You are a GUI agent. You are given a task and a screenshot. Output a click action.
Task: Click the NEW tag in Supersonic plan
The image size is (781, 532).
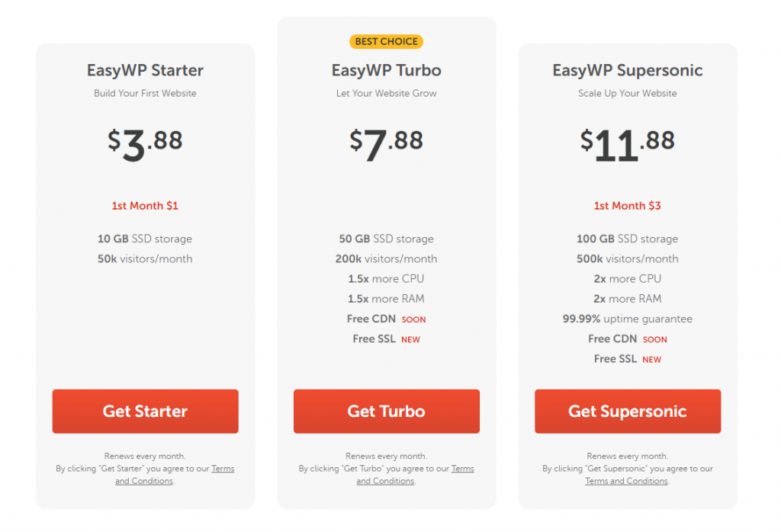[x=652, y=360]
